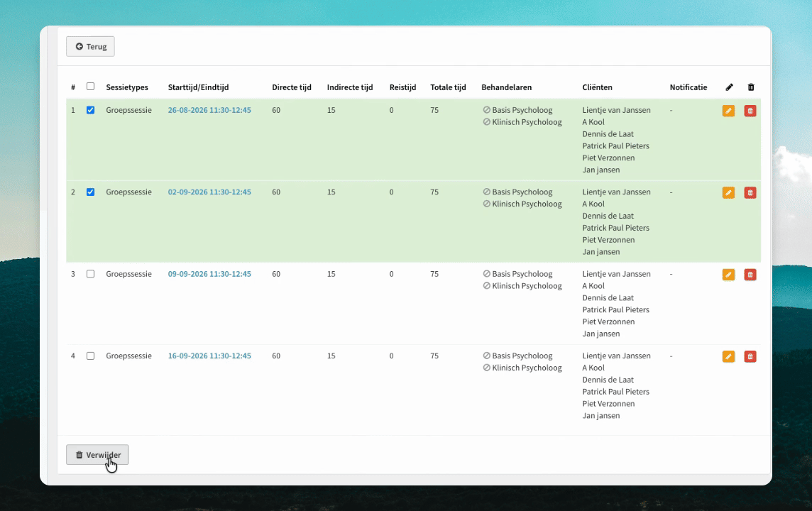Check the checkbox for session row 3
This screenshot has height=511, width=812.
pos(91,274)
